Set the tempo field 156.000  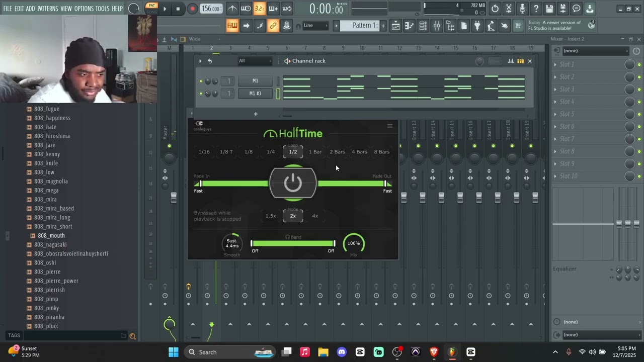pos(211,9)
